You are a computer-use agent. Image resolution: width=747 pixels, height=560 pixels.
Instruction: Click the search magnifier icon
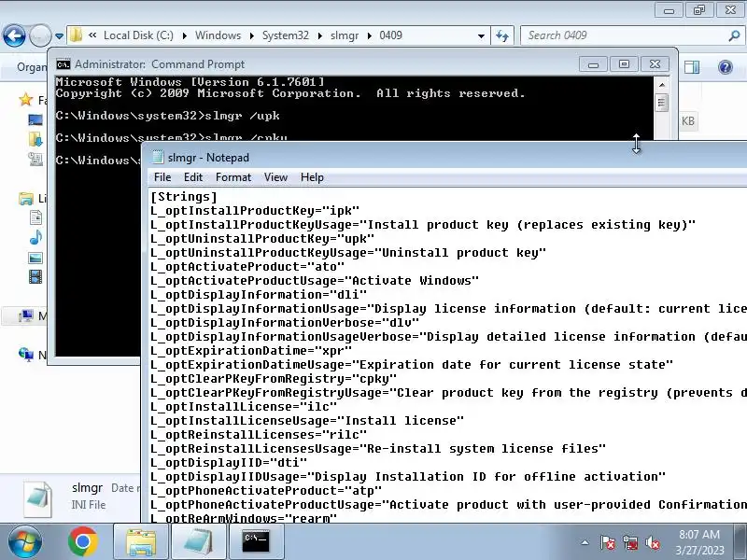[734, 35]
